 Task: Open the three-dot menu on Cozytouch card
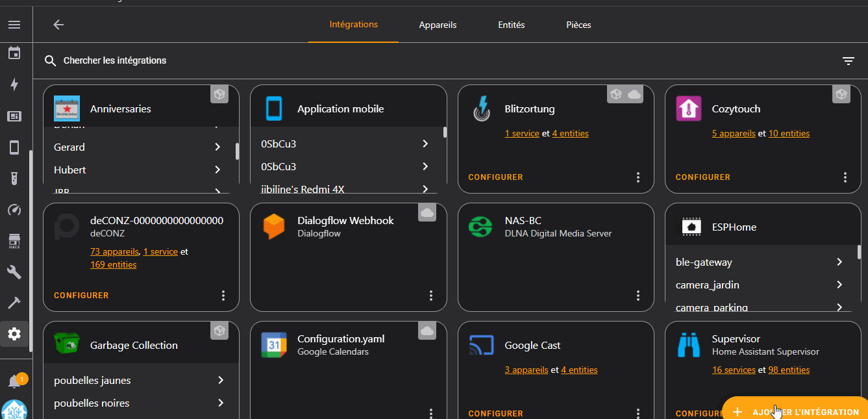845,177
